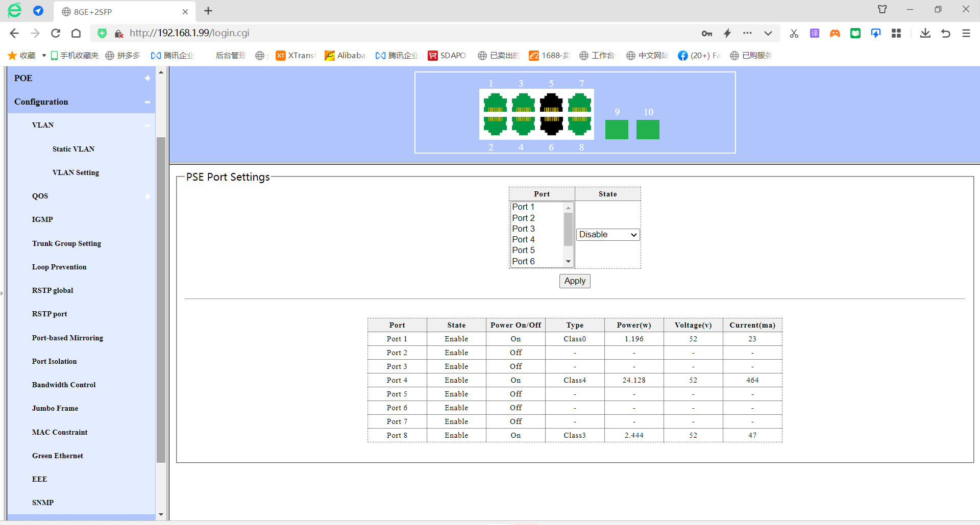Open the Facebook (20+) bookmark
This screenshot has width=980, height=525.
699,56
